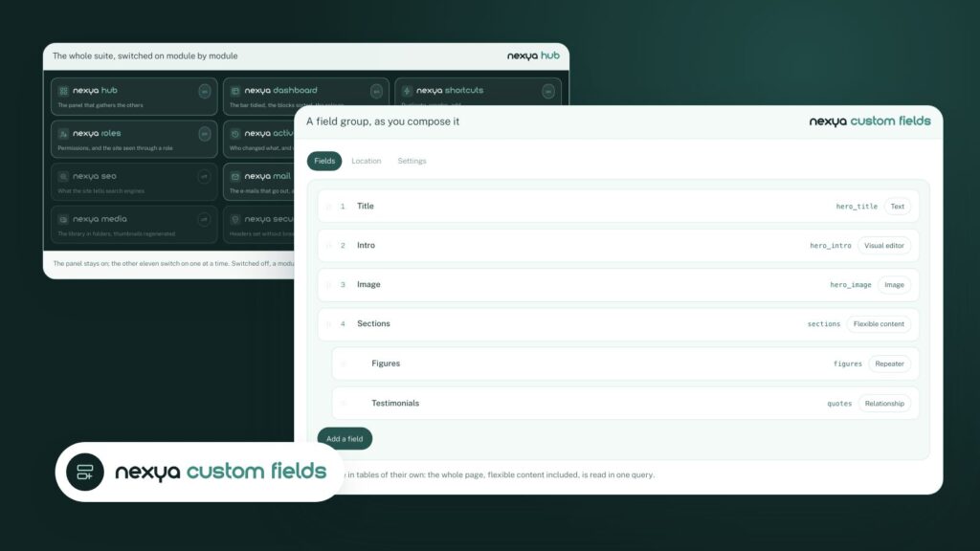Viewport: 980px width, 551px height.
Task: Select the Title field row
Action: [x=618, y=207]
